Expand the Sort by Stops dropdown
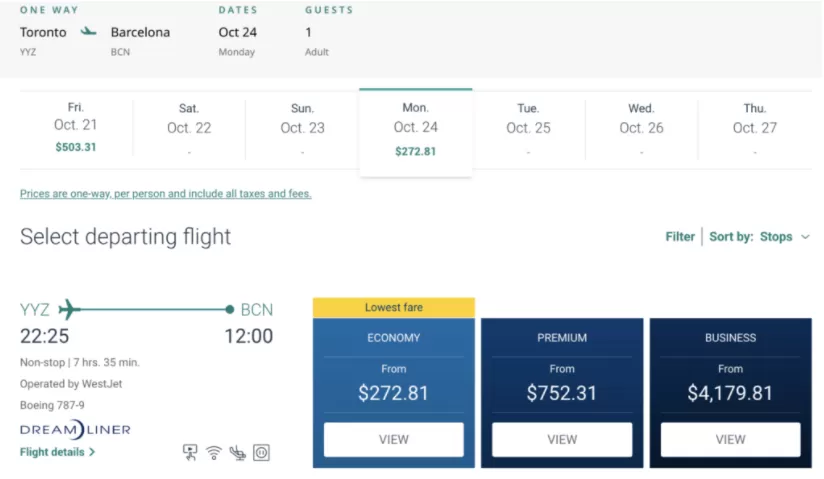The width and height of the screenshot is (824, 479). (x=759, y=237)
